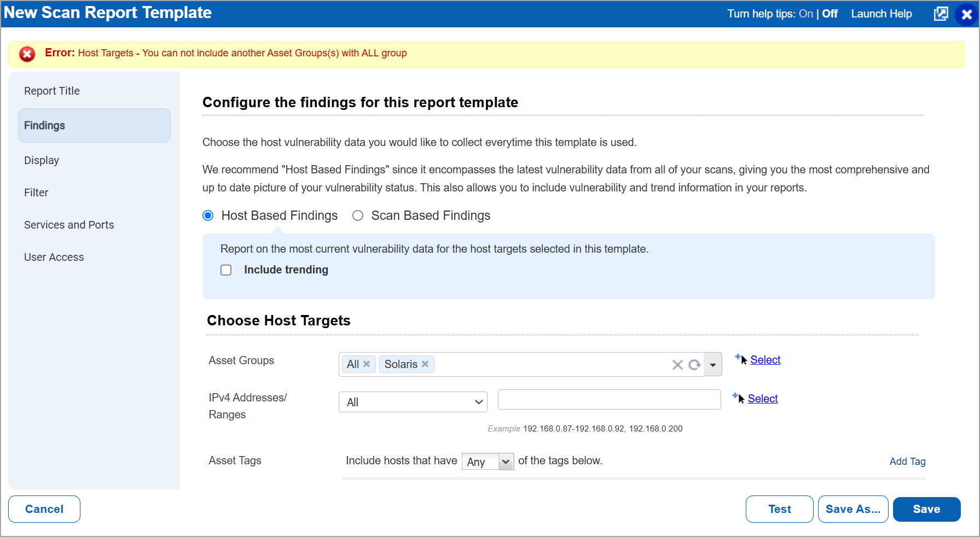Change Any in the asset tags dropdown

(486, 462)
